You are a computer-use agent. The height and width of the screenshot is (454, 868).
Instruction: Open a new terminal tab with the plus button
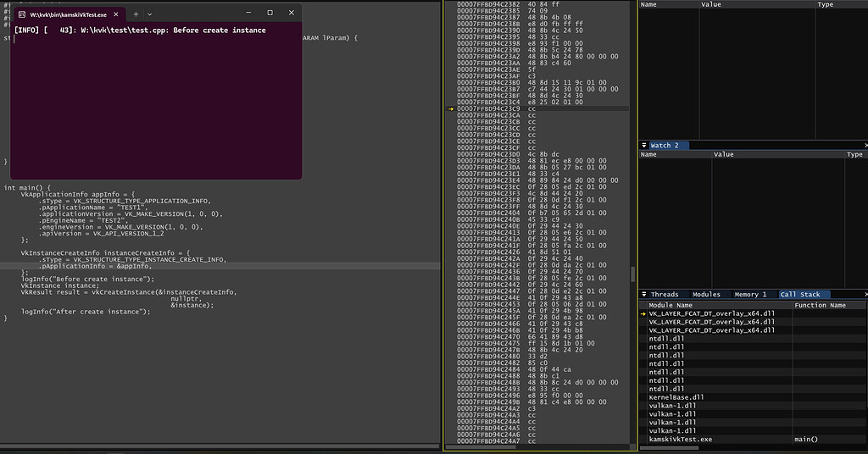[136, 14]
